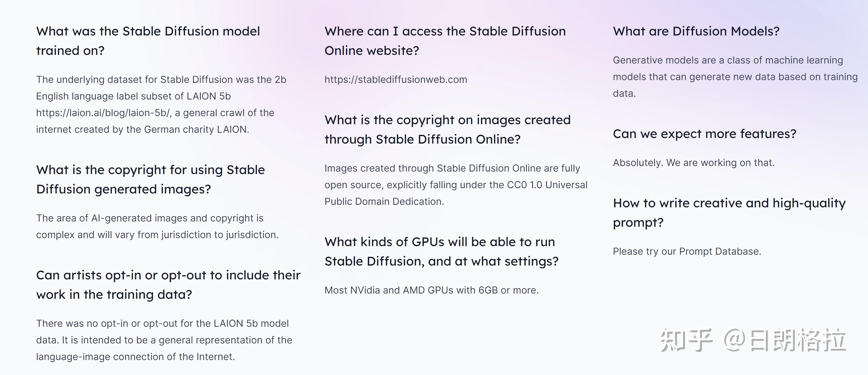Click 'Where can I access' question heading
Viewport: 868px width, 375px height.
pos(445,41)
